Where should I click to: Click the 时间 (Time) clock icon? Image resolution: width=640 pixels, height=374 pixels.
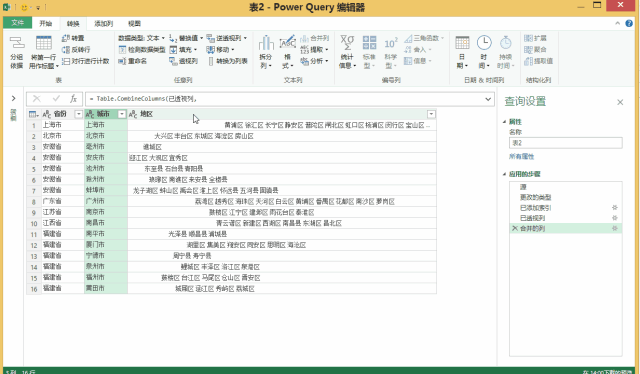point(484,43)
